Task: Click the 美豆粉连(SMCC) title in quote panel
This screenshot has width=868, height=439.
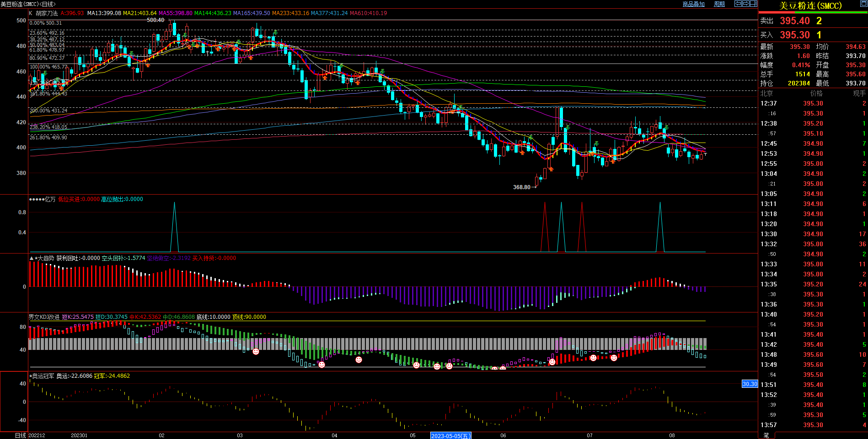Action: tap(810, 6)
